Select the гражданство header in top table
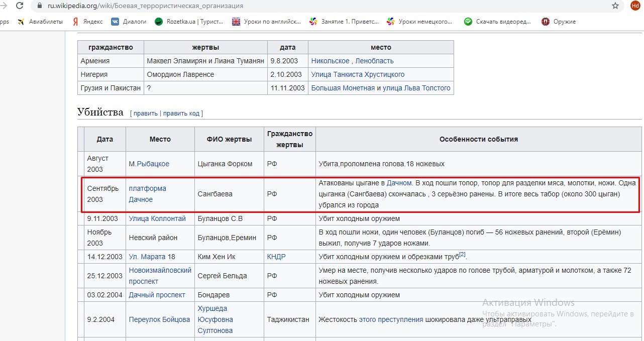The height and width of the screenshot is (341, 644). tap(111, 47)
